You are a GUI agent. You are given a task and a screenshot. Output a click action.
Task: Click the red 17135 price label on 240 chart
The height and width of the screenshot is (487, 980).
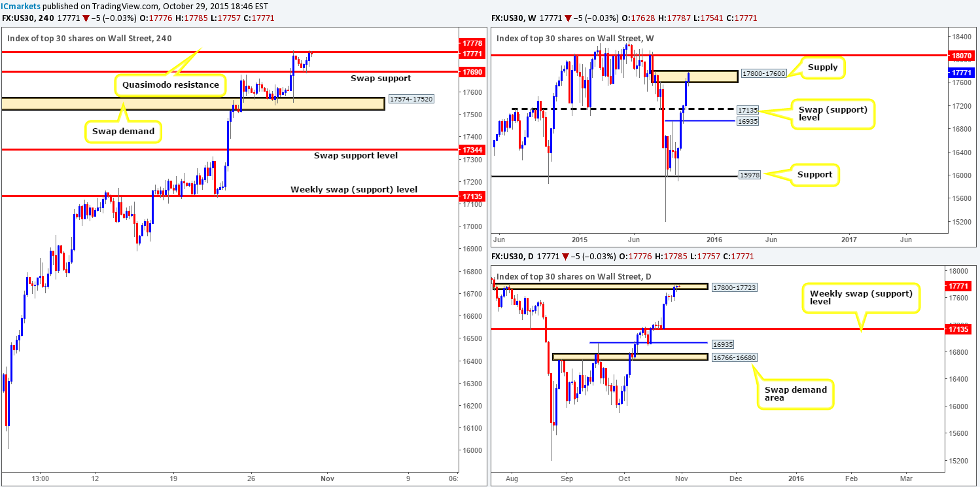pyautogui.click(x=471, y=195)
